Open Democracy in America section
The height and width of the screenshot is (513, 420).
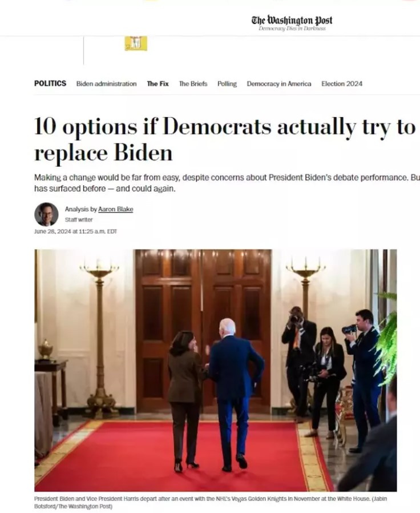pos(279,84)
